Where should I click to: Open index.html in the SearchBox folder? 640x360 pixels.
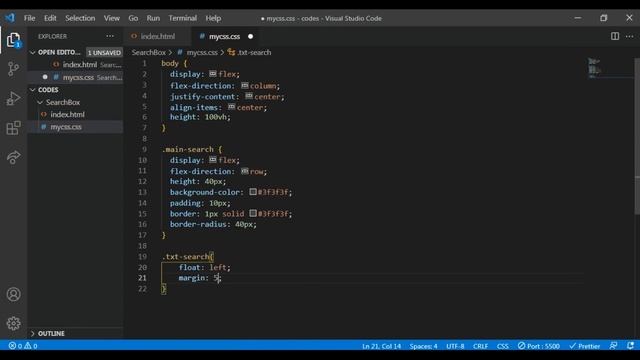click(76, 114)
